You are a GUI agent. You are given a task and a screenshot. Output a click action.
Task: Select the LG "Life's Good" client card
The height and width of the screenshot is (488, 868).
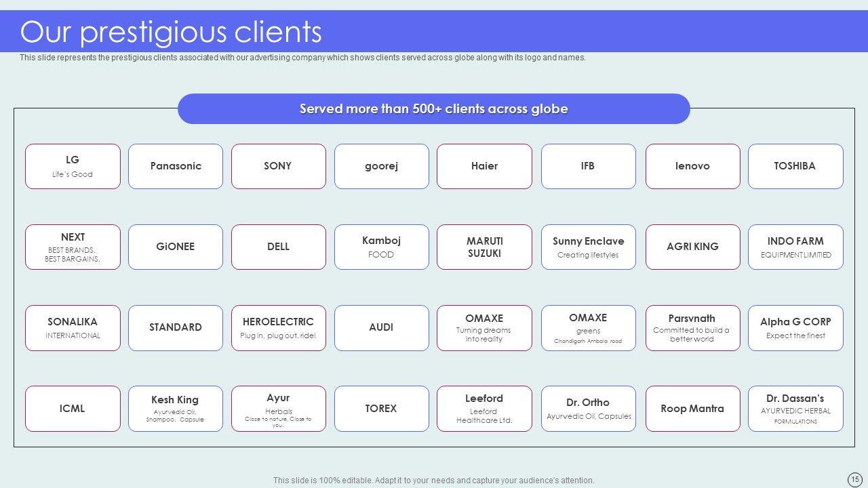(73, 166)
